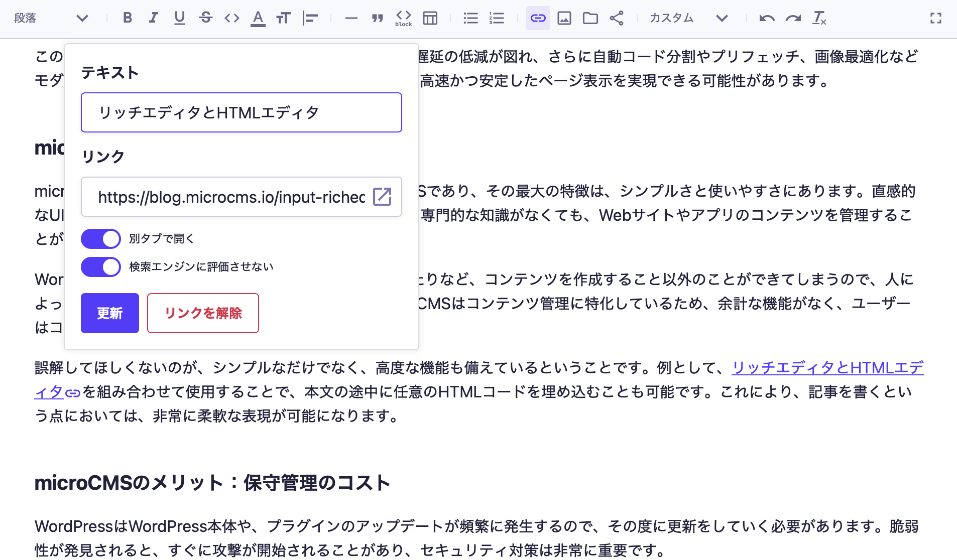The height and width of the screenshot is (560, 957).
Task: Insert a blockquote
Action: point(377,18)
